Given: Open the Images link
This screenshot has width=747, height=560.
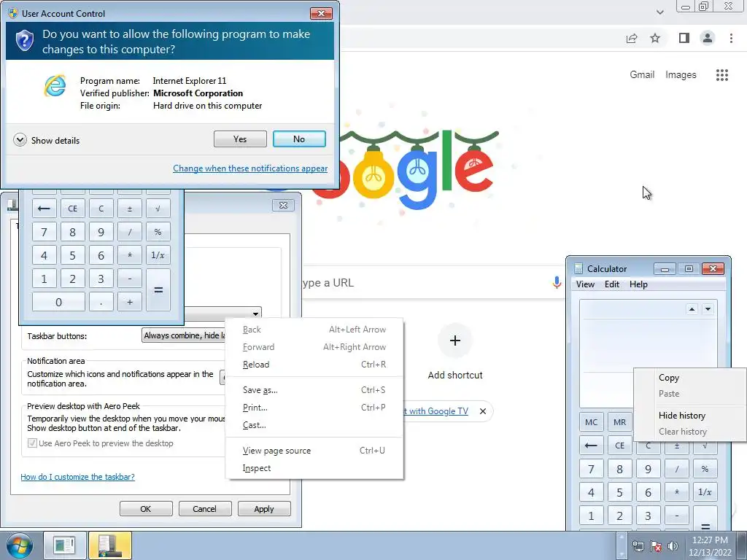Looking at the screenshot, I should click(681, 75).
